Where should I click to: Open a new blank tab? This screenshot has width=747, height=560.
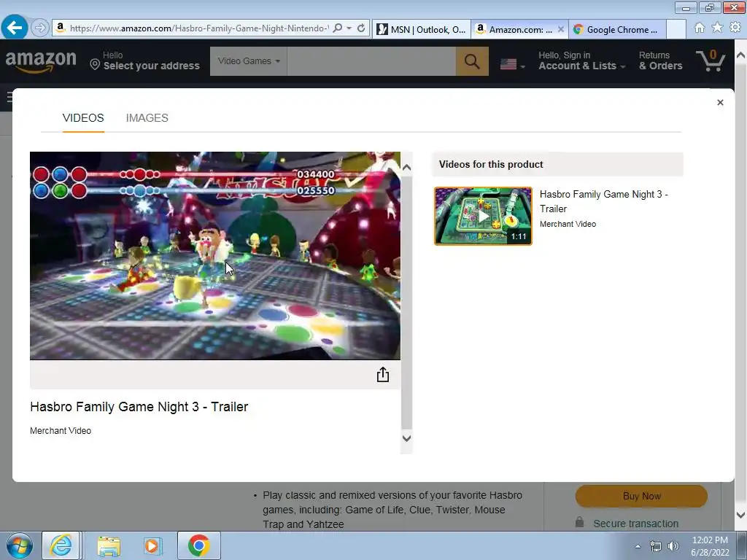coord(676,29)
